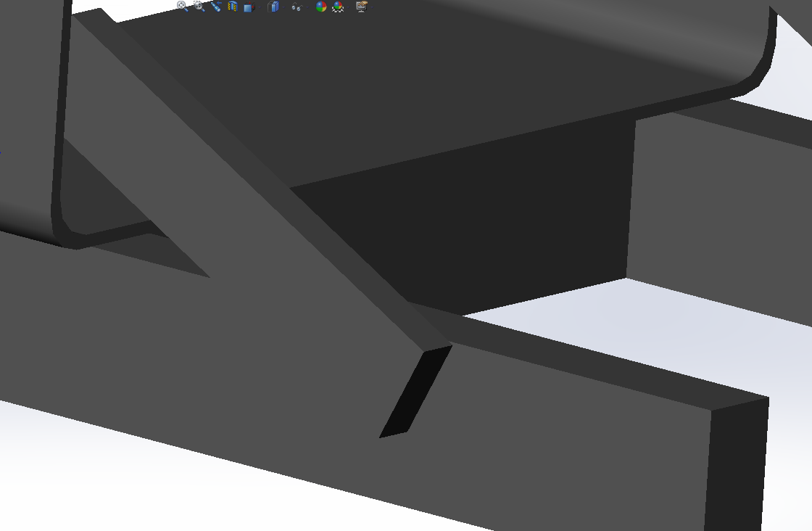812x531 pixels.
Task: Click the Apply Scene icon
Action: point(338,7)
